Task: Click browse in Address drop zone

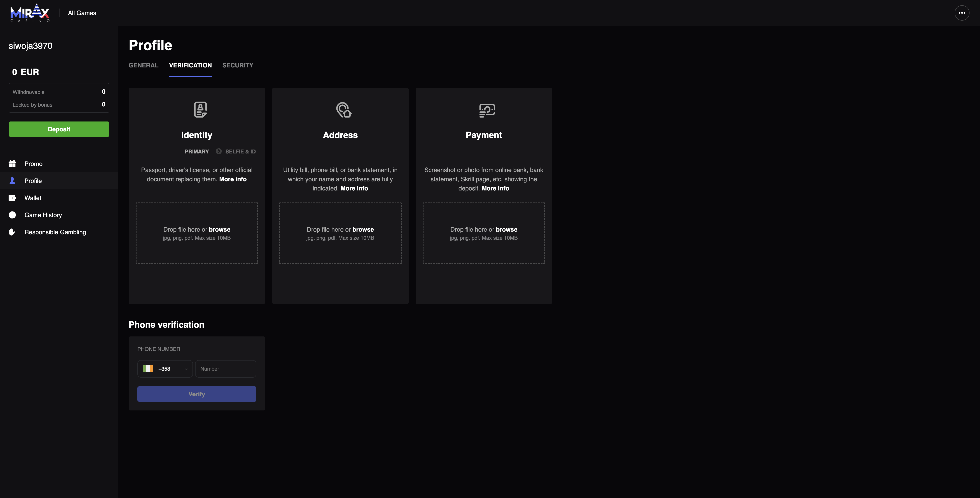Action: pyautogui.click(x=363, y=230)
